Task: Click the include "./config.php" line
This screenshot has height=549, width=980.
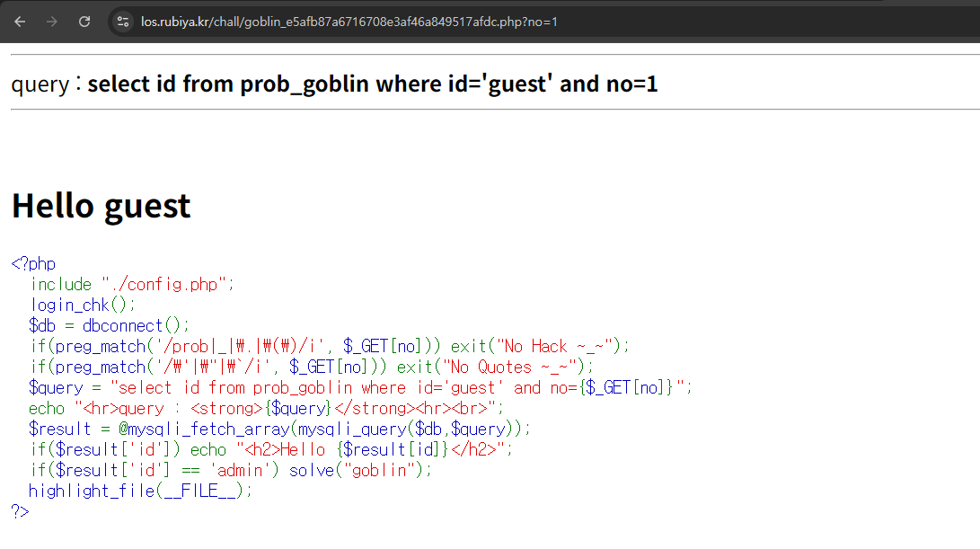Action: click(132, 284)
